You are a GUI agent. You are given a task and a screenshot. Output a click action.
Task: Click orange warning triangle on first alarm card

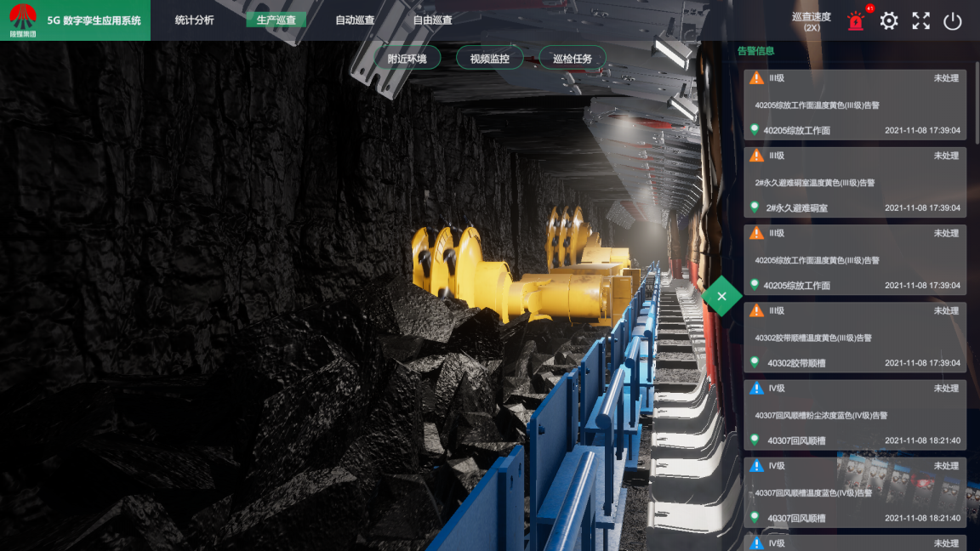[756, 78]
